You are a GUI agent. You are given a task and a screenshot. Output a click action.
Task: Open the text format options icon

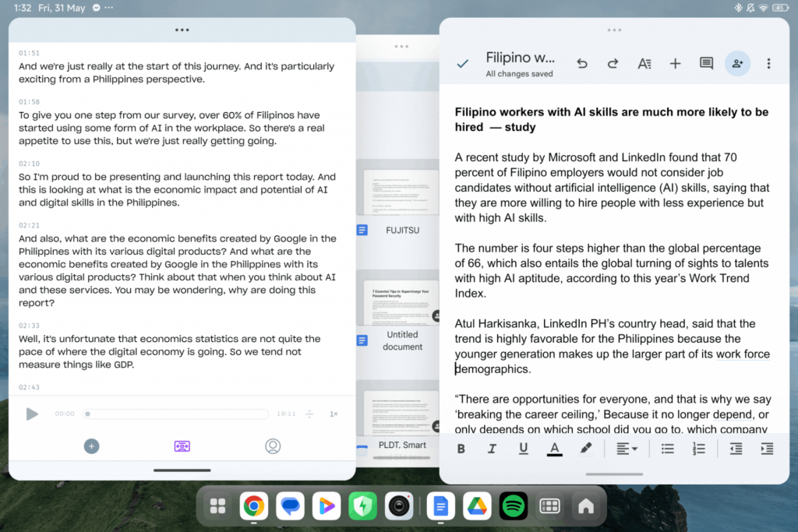[x=644, y=64]
